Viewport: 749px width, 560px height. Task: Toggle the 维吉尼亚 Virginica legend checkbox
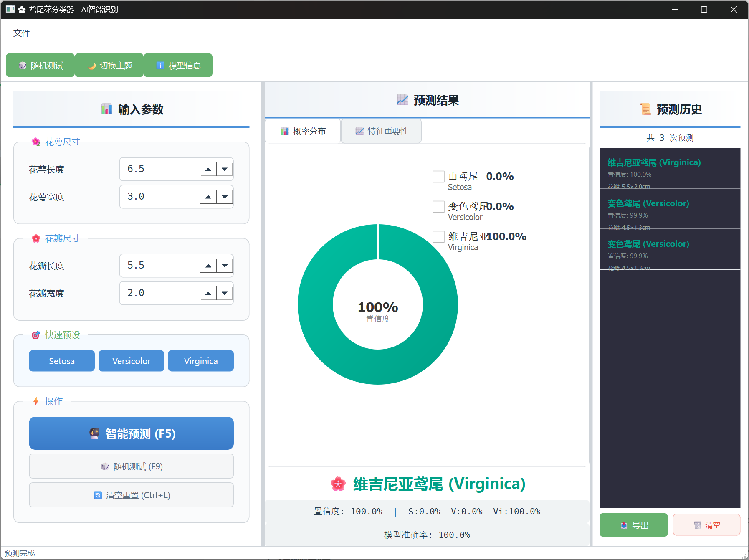pyautogui.click(x=438, y=237)
